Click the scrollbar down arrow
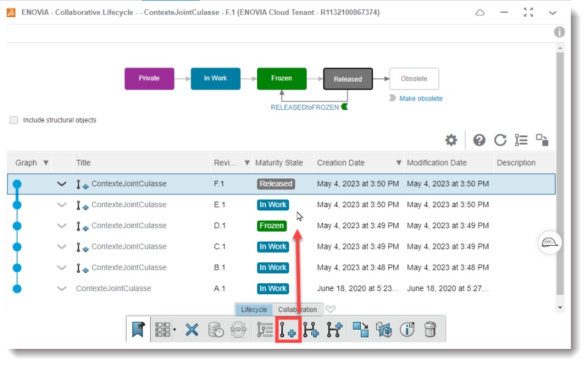Viewport: 588px width, 366px height. point(560,308)
